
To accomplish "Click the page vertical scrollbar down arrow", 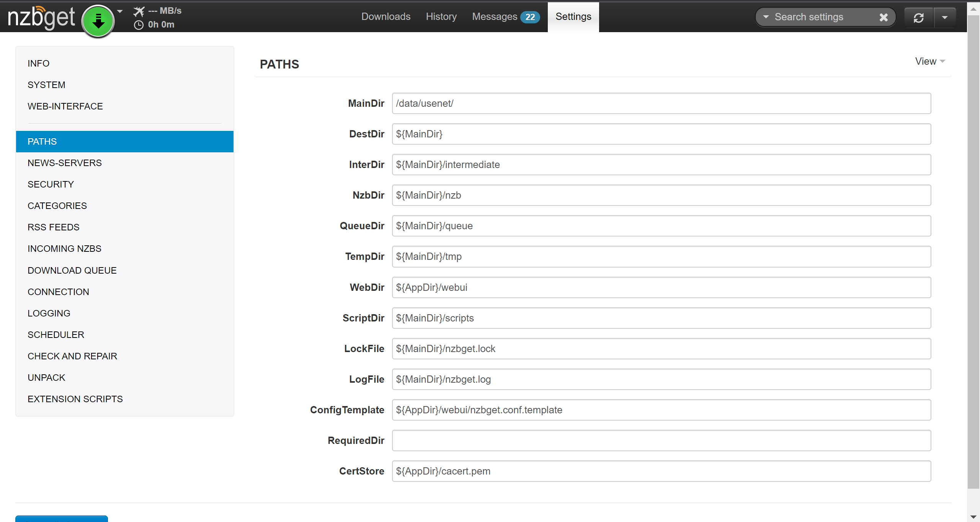I will (973, 517).
